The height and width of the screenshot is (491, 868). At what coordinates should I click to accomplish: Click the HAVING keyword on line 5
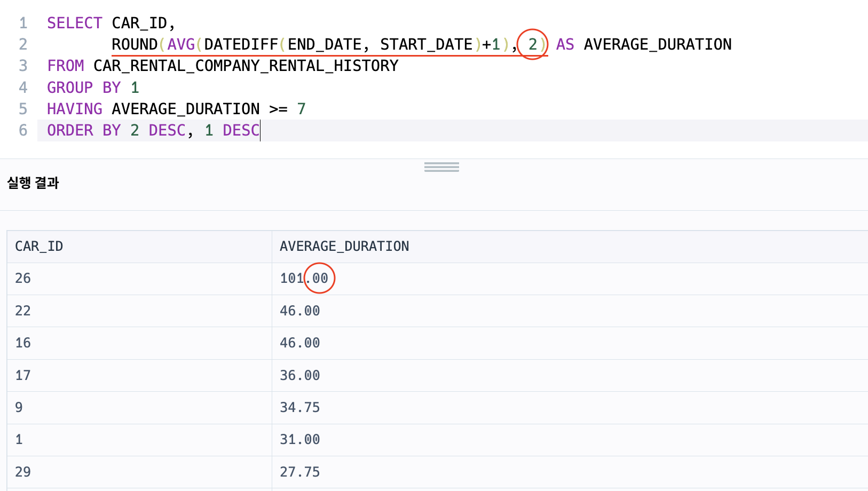tap(74, 109)
